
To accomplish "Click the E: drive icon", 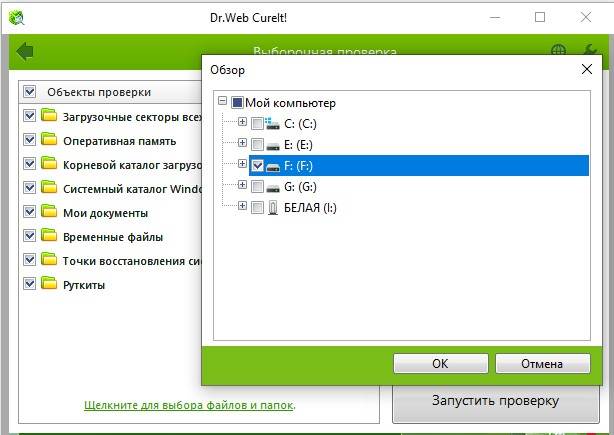I will [x=273, y=146].
